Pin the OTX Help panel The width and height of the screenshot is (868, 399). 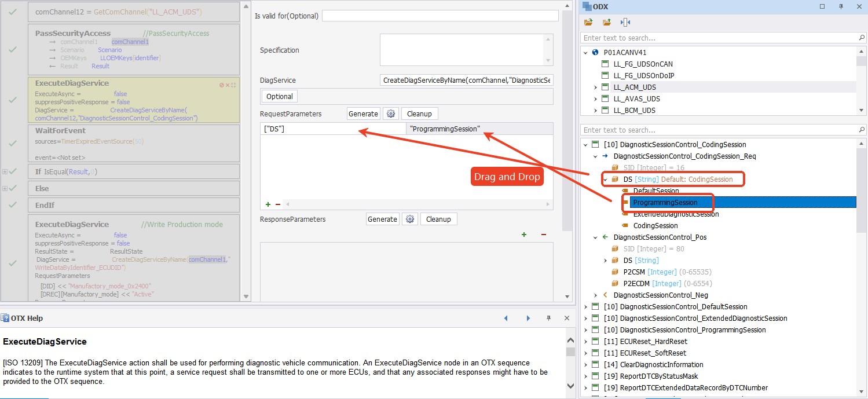549,318
